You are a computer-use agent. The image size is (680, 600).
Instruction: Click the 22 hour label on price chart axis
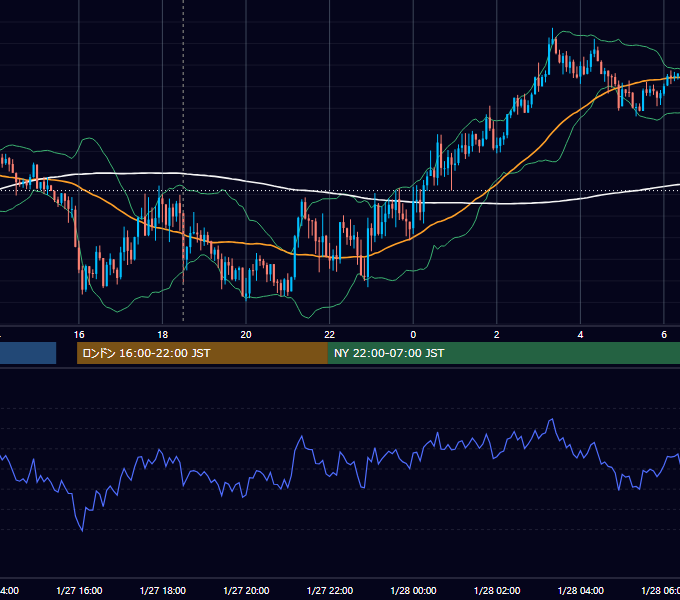click(x=330, y=335)
